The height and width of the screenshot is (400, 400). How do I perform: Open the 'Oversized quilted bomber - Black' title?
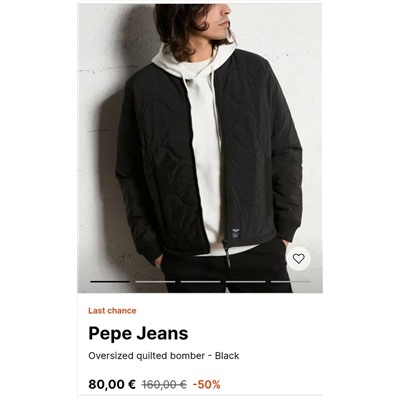click(164, 356)
